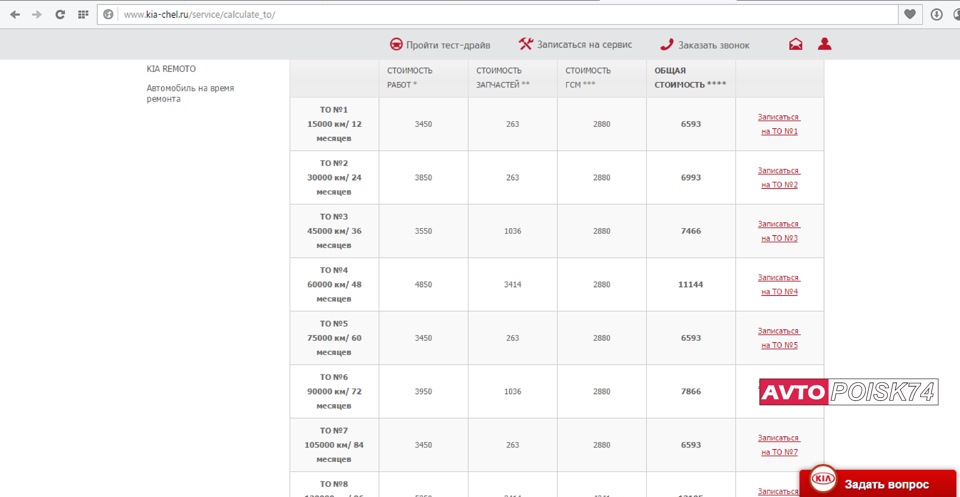
Task: Click the heart bookmark icon
Action: 910,15
